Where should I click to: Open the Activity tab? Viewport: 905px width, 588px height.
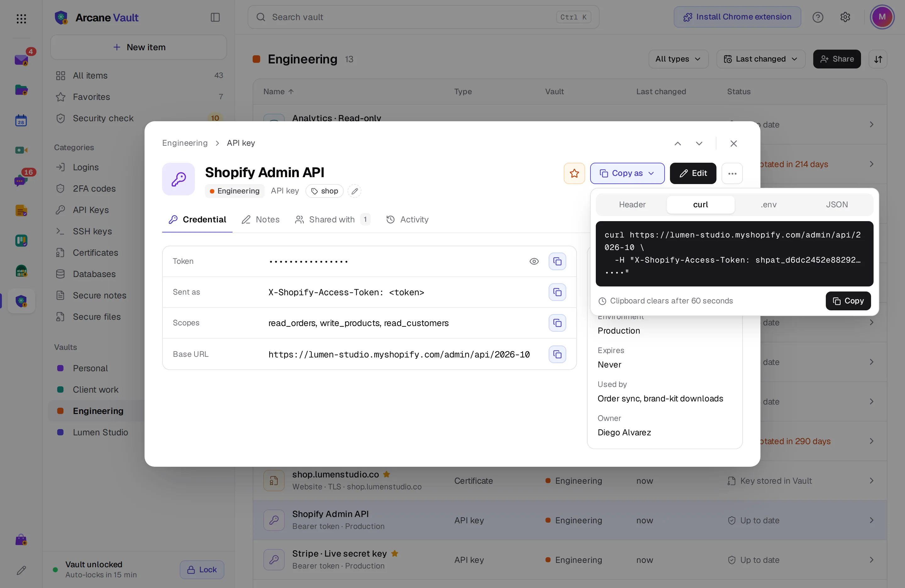coord(407,219)
